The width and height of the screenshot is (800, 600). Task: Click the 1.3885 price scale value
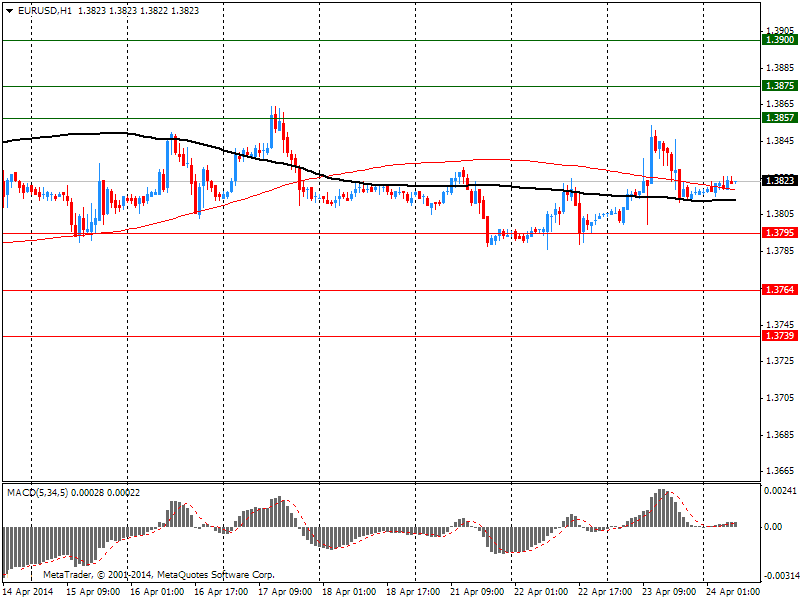coord(781,67)
